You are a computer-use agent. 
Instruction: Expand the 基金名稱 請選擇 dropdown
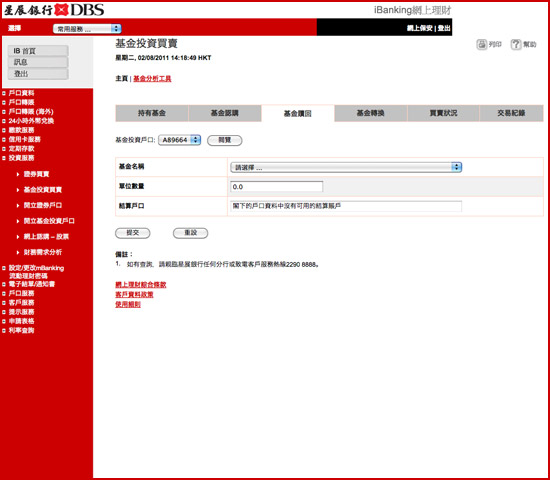coord(346,167)
